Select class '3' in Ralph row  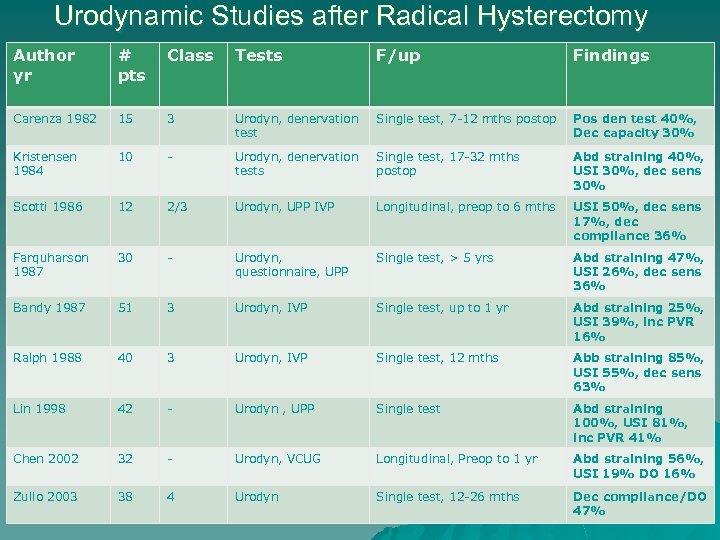click(170, 358)
